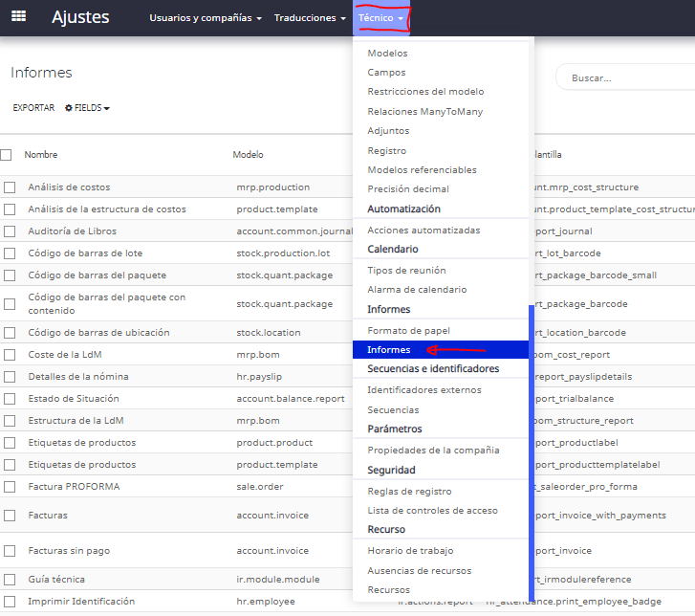Click the hr.payslip model cell
Image resolution: width=695 pixels, height=616 pixels.
click(x=259, y=377)
